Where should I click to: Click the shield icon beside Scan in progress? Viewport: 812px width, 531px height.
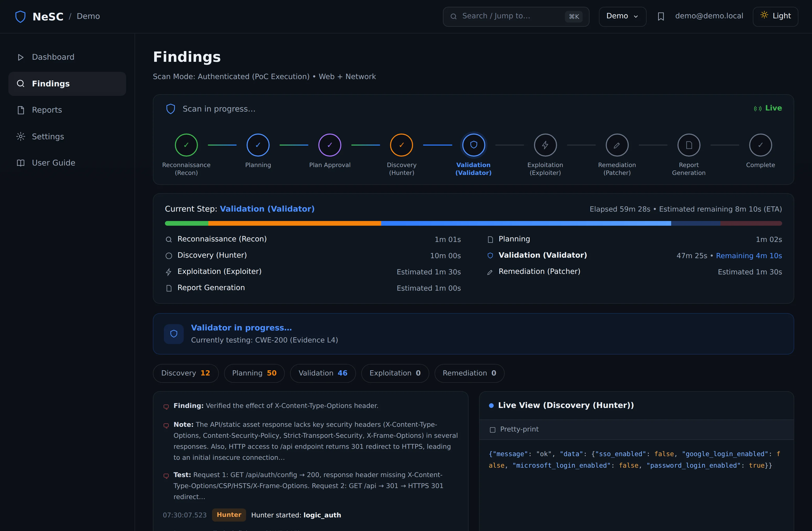(171, 109)
